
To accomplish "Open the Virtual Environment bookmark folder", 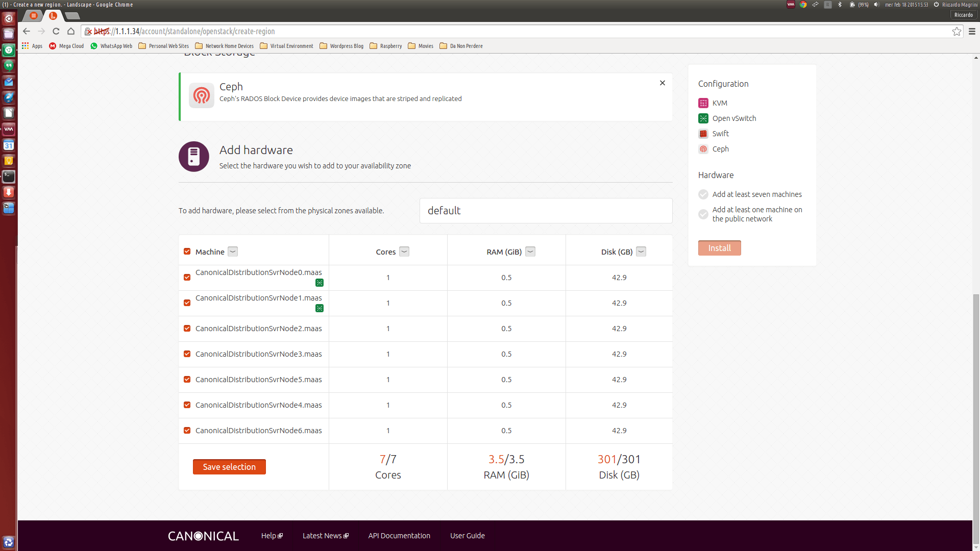I will (x=286, y=46).
